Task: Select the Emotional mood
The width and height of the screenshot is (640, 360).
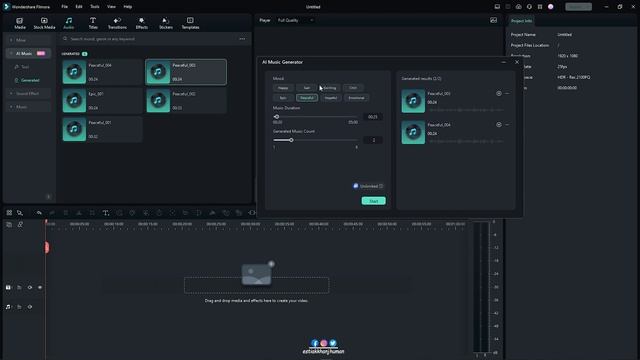Action: (x=356, y=98)
